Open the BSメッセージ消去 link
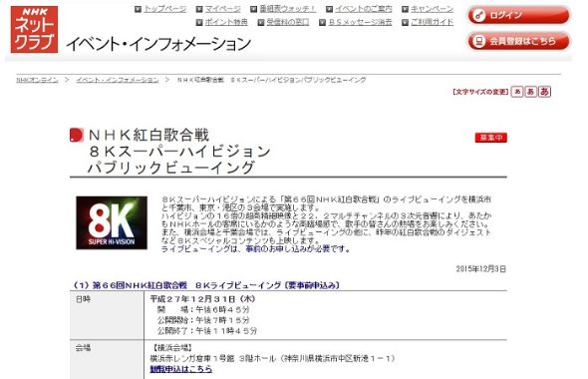588x379 pixels. click(360, 22)
